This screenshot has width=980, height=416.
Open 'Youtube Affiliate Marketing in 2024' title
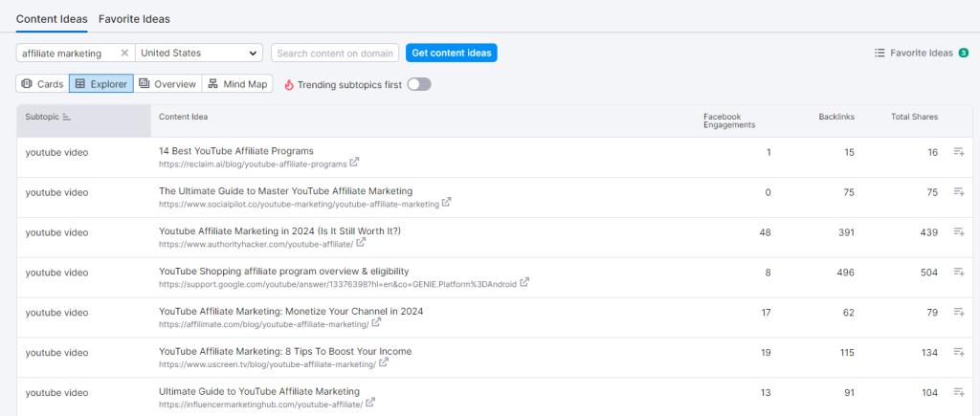[280, 231]
